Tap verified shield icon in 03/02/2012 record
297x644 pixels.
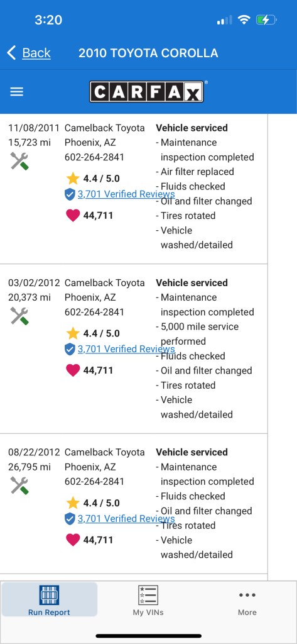coord(70,349)
